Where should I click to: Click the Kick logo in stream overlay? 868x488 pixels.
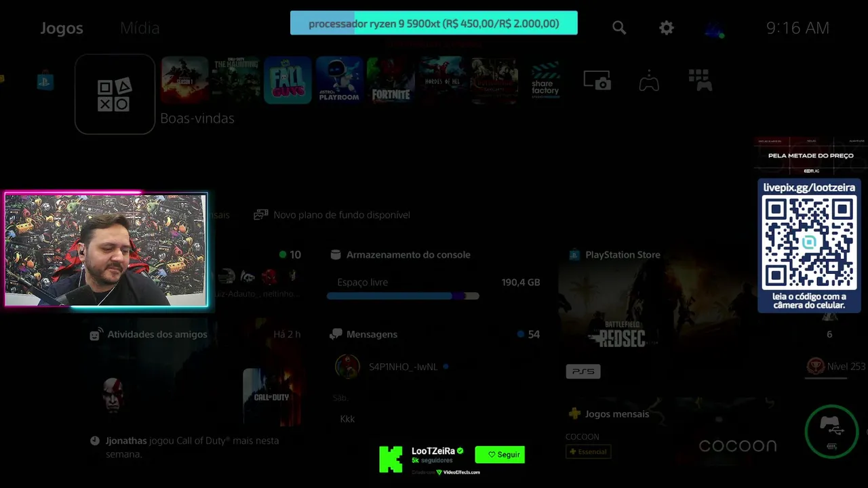tap(391, 459)
